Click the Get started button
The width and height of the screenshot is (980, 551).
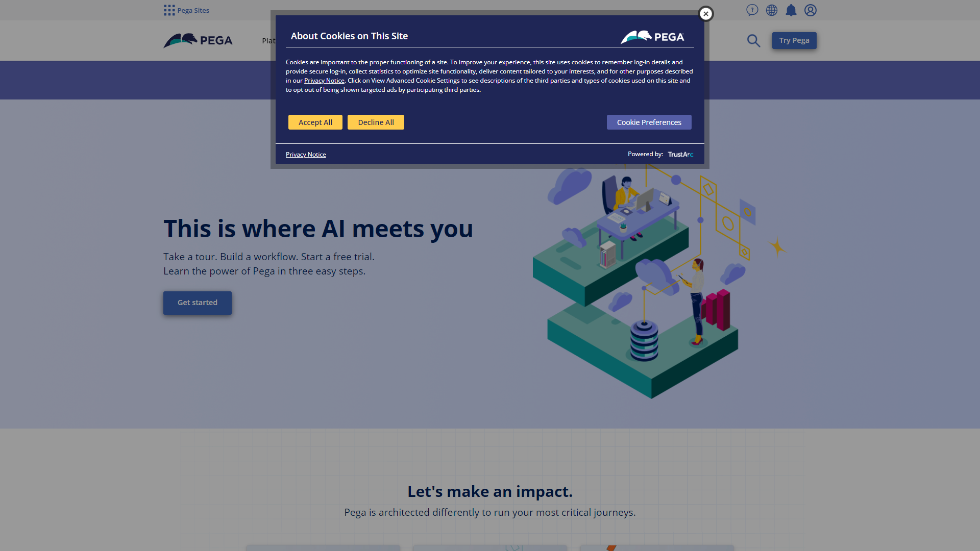(x=197, y=302)
